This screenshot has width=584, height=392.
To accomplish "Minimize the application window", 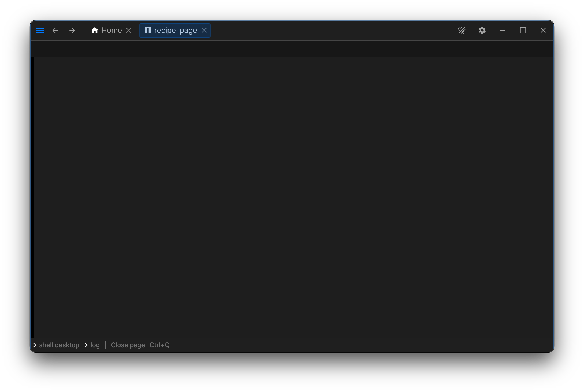I will click(502, 31).
